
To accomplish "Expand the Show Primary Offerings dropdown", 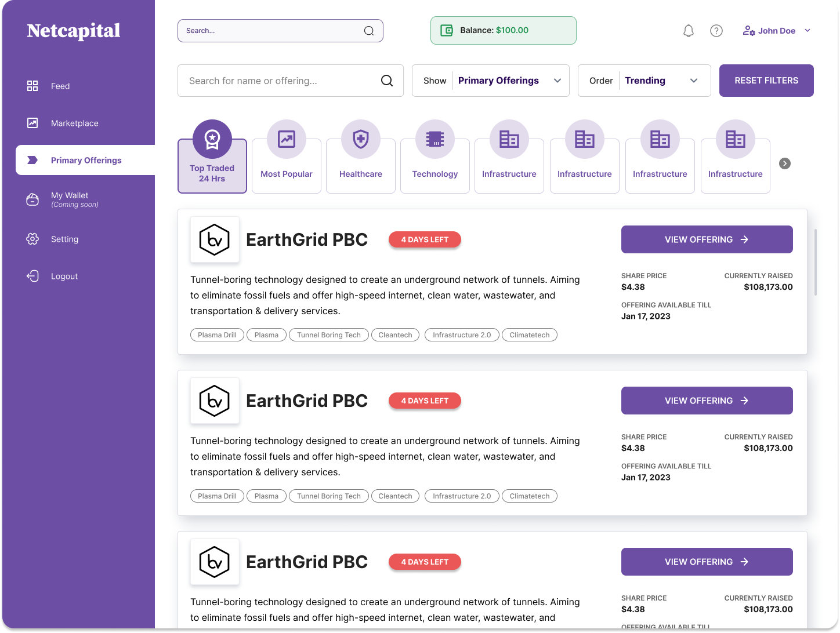I will (x=491, y=81).
